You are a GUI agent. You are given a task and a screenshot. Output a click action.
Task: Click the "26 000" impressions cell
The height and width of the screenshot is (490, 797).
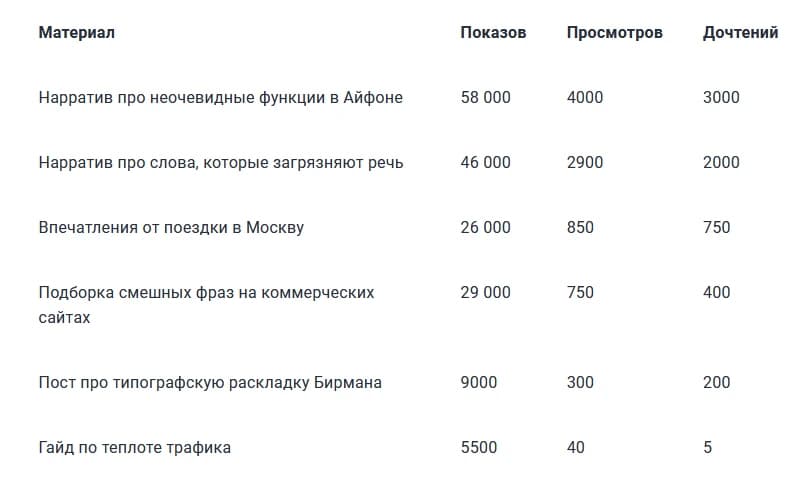point(485,228)
